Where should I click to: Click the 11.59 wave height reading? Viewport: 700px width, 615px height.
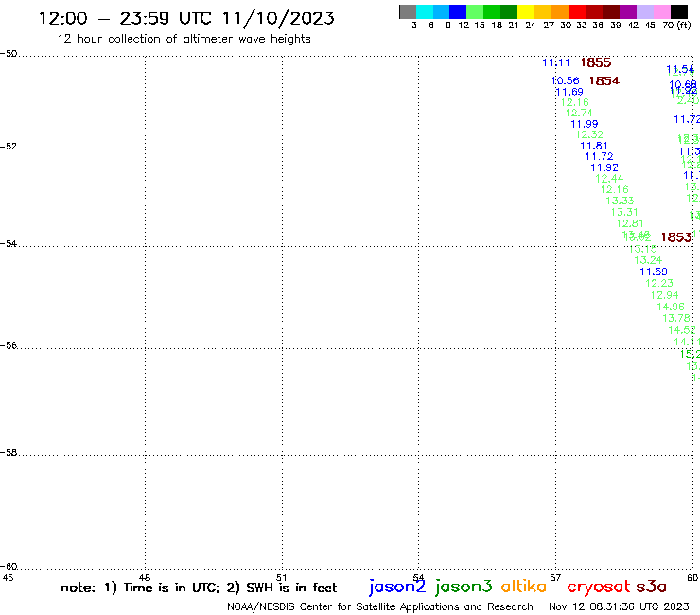653,272
